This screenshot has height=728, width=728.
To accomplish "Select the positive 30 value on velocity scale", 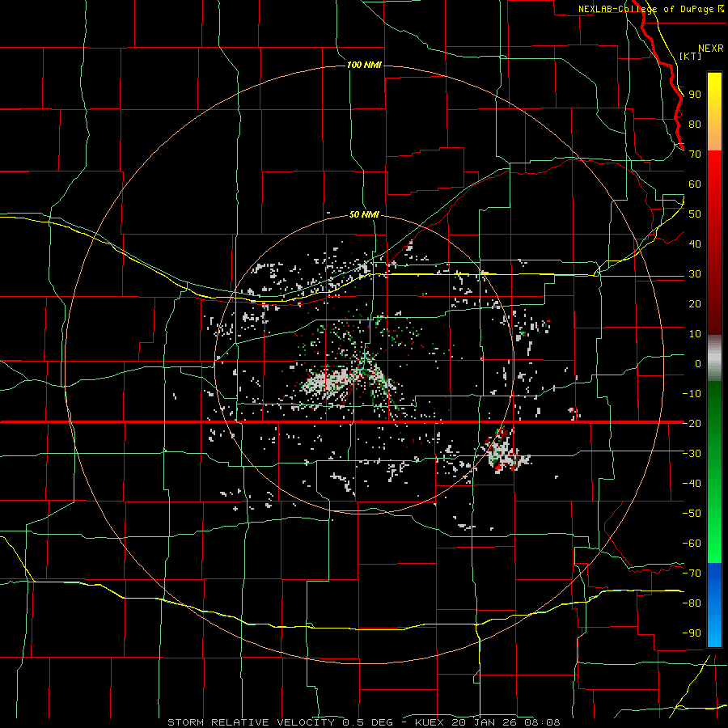I will pyautogui.click(x=695, y=274).
